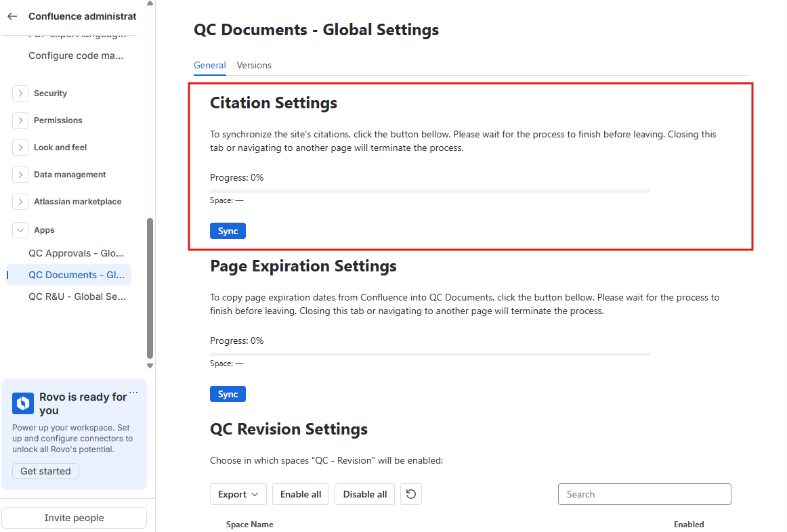This screenshot has height=532, width=787.
Task: Click Sync under Page Expiration Settings
Action: tap(228, 394)
